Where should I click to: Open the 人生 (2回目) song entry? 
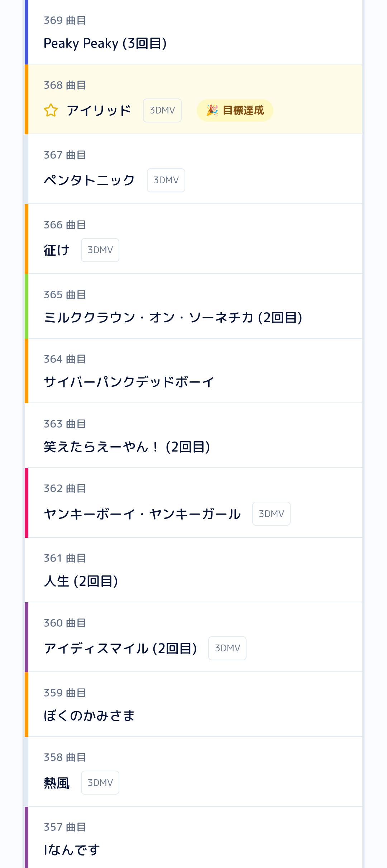point(81,581)
